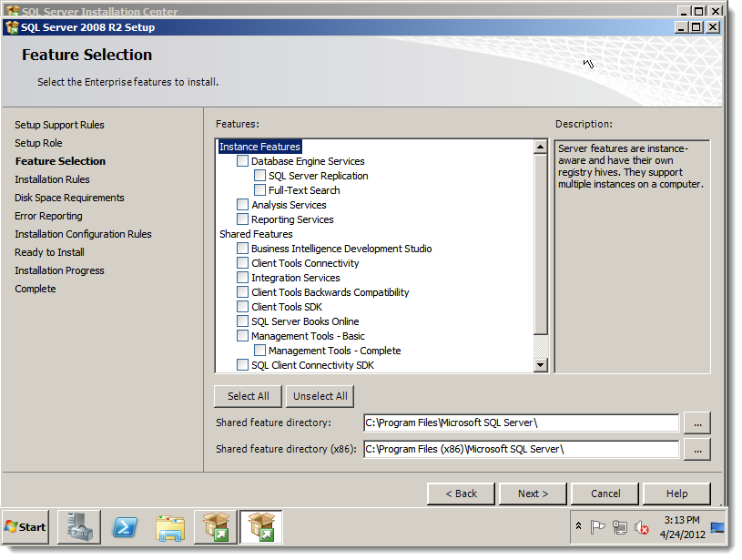Open Server Manager from taskbar

[x=79, y=527]
